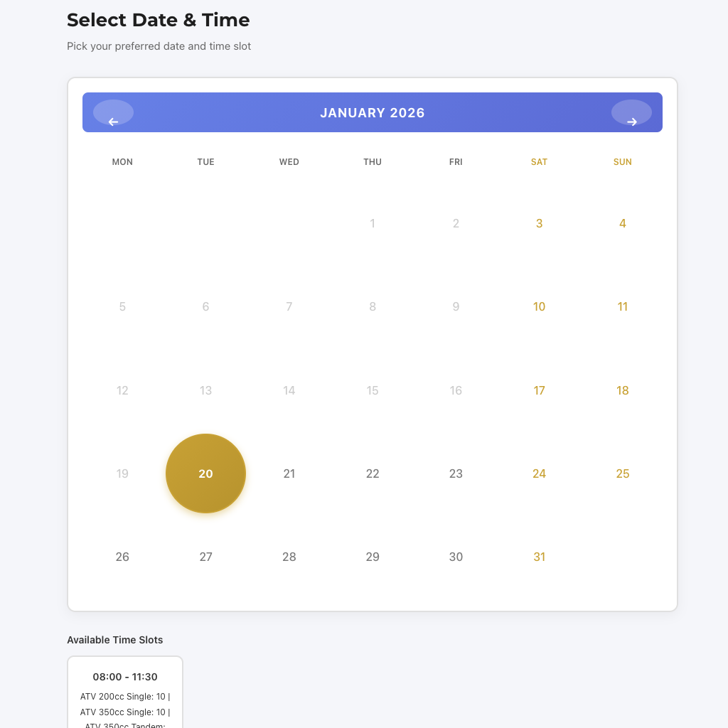This screenshot has height=728, width=728.
Task: Click Saturday January 10 date
Action: coord(540,307)
